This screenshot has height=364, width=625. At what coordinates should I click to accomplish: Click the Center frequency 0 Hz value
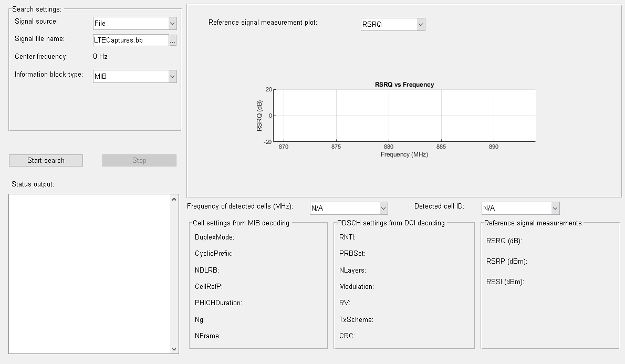100,57
